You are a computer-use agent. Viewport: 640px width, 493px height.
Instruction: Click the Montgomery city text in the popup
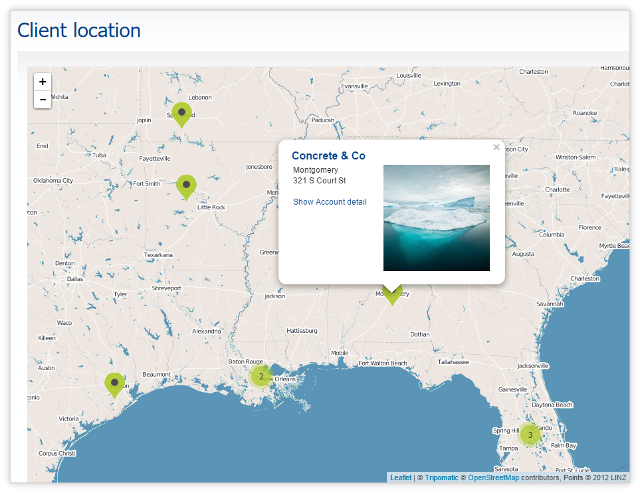coord(316,170)
